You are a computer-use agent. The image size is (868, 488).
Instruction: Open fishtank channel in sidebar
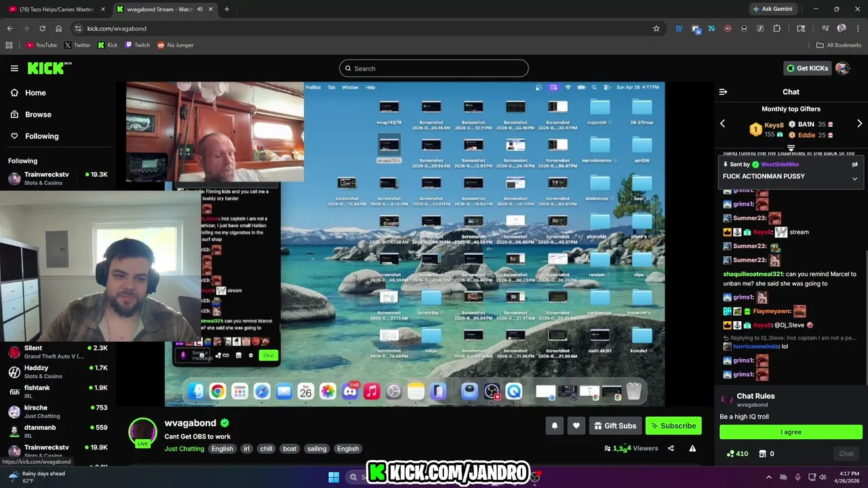(58, 392)
